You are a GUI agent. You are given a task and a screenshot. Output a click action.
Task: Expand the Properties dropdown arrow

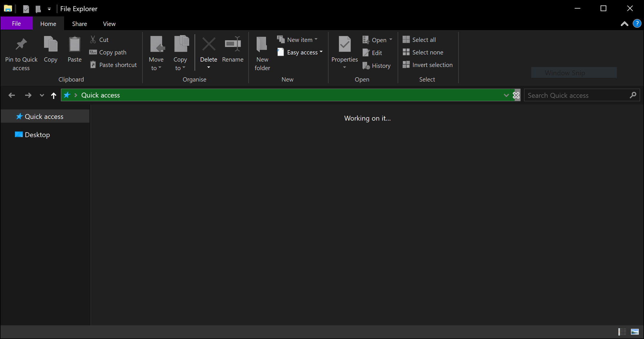click(x=345, y=67)
